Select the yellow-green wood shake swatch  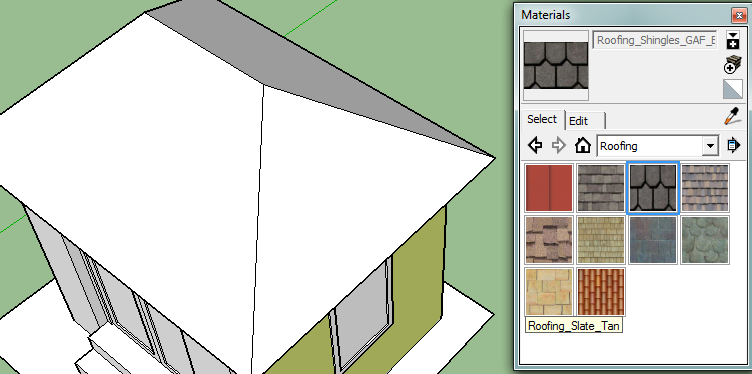pyautogui.click(x=601, y=240)
